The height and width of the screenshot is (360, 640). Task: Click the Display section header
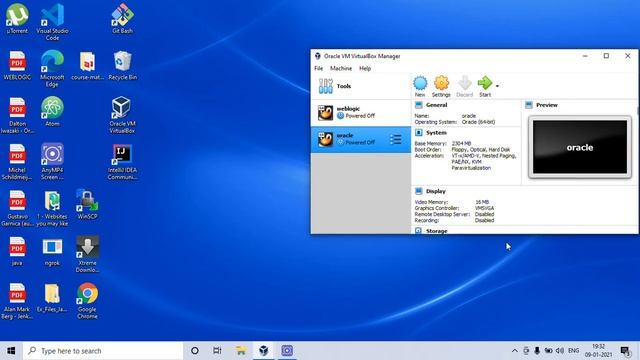point(436,191)
